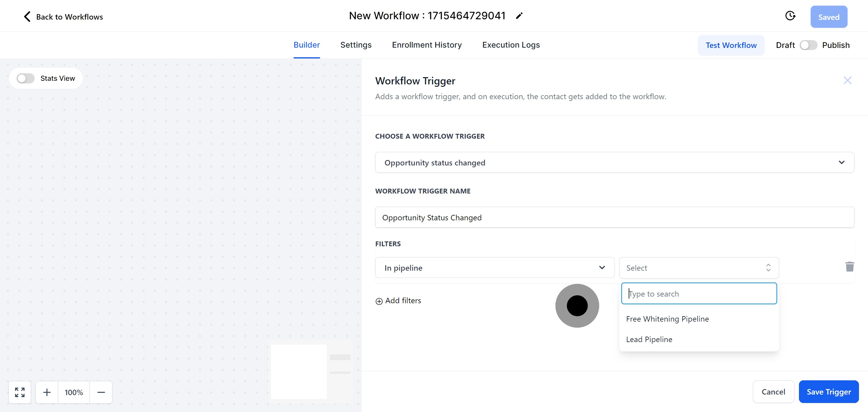Select Free Whitening Pipeline option
Screen dimensions: 868x412
667,319
